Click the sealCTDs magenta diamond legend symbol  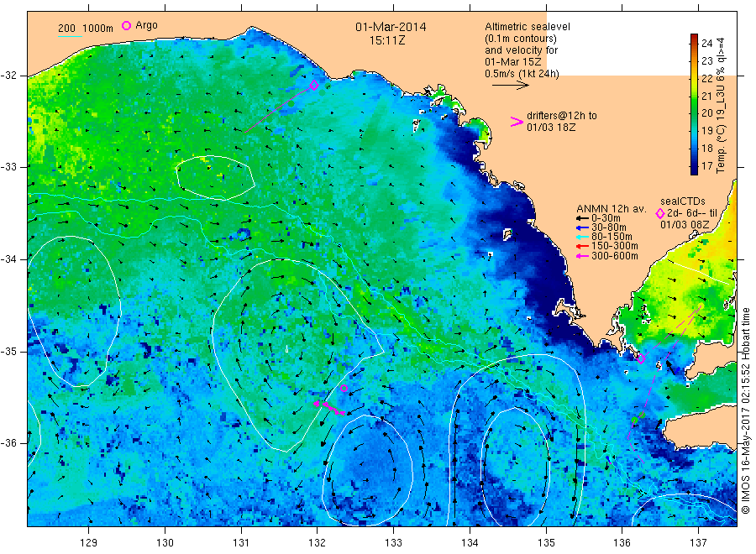click(x=659, y=213)
